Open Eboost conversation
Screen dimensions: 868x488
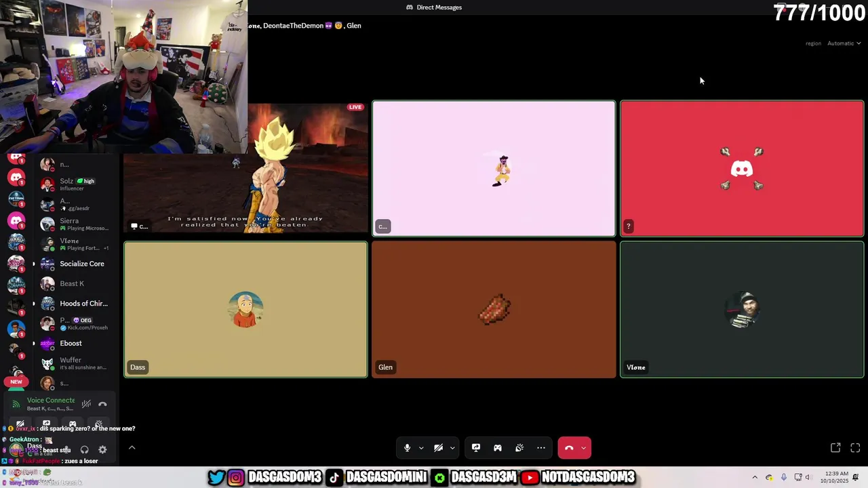pyautogui.click(x=76, y=343)
